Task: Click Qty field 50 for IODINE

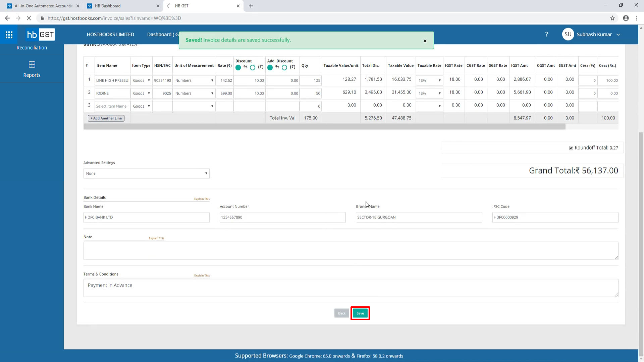Action: click(x=311, y=93)
